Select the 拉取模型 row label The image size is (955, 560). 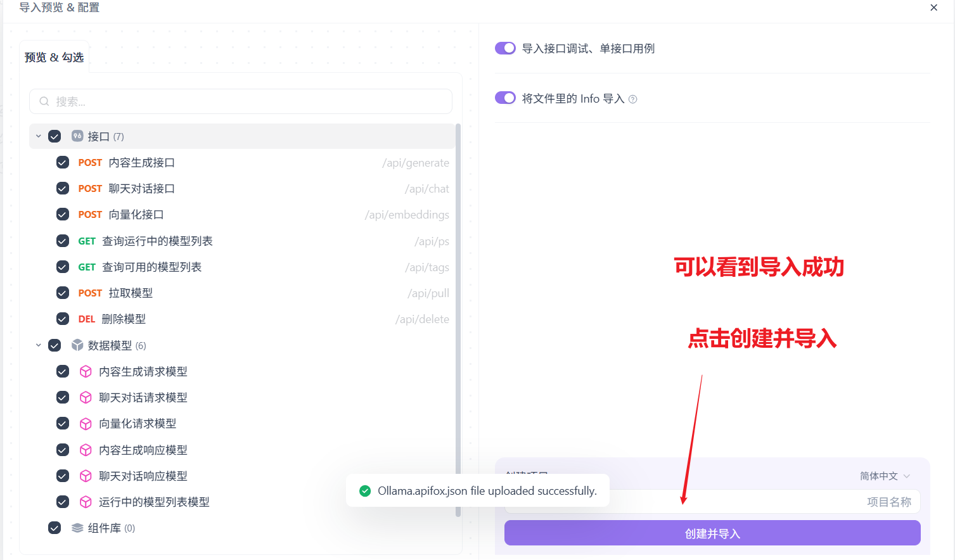131,293
